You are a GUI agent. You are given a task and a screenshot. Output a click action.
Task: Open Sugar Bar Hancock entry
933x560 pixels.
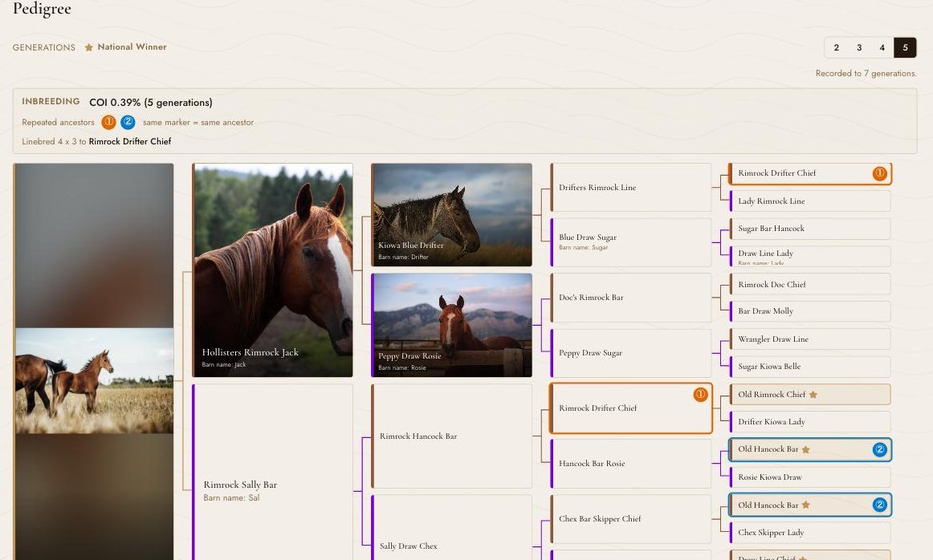click(x=810, y=229)
